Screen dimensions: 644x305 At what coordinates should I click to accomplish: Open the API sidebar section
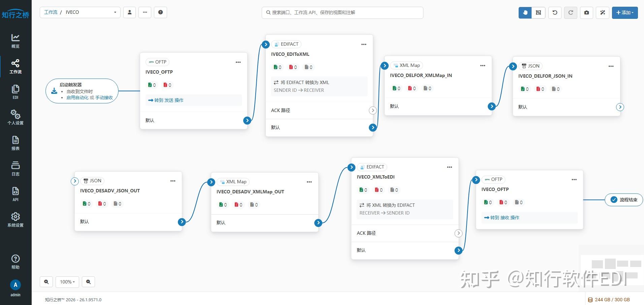point(15,194)
